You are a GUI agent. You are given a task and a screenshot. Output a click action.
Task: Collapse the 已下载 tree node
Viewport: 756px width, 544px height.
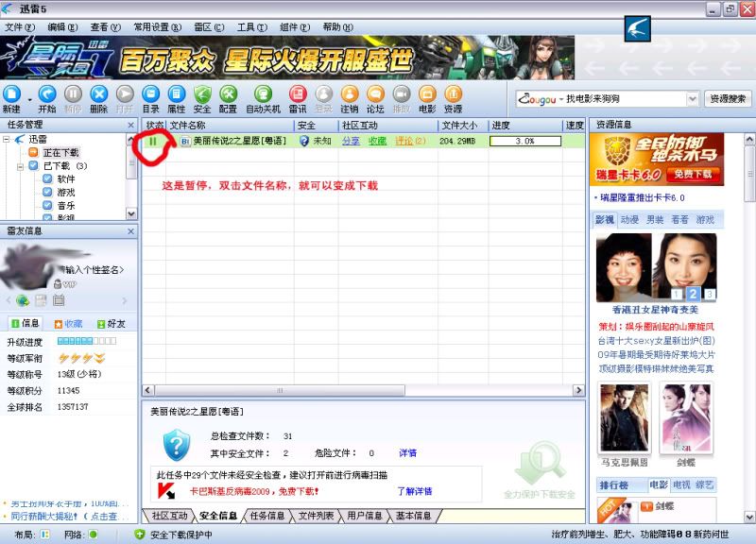point(20,167)
